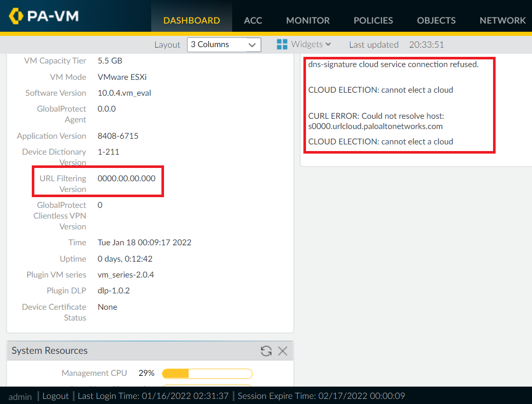Select the Uptime value 0 days, 0:12:42
The image size is (532, 404).
coord(125,259)
